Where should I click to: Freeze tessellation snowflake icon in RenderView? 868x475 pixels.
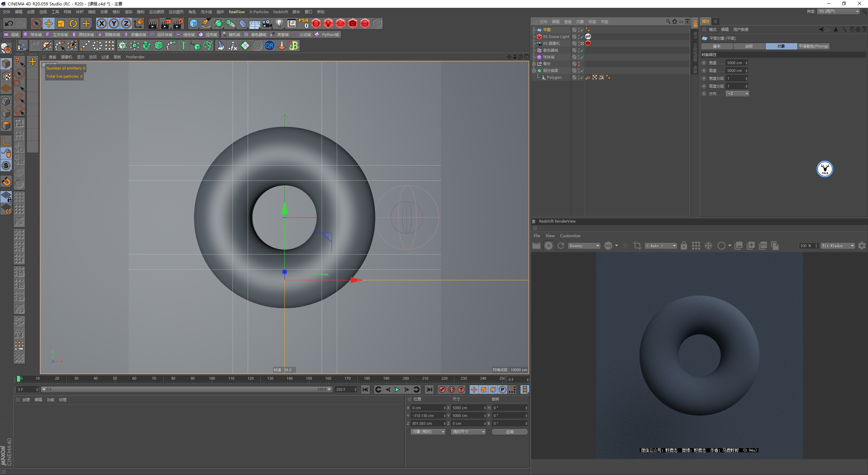coord(708,246)
